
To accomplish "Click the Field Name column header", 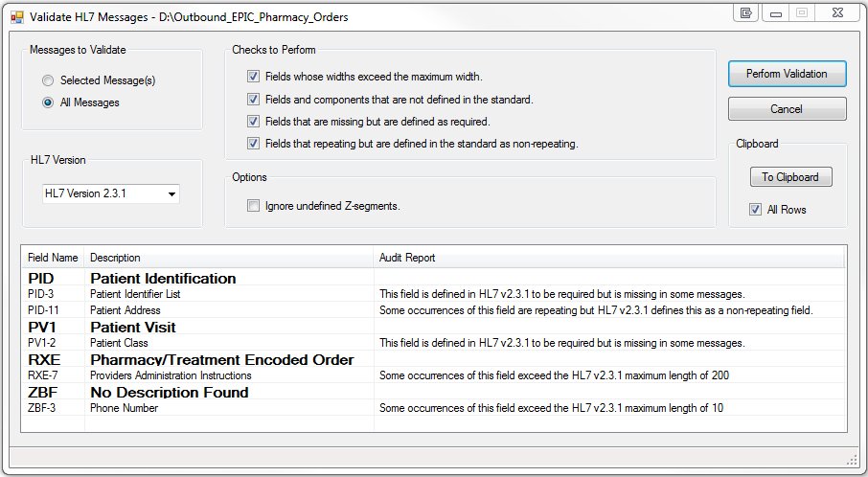I will click(x=53, y=258).
